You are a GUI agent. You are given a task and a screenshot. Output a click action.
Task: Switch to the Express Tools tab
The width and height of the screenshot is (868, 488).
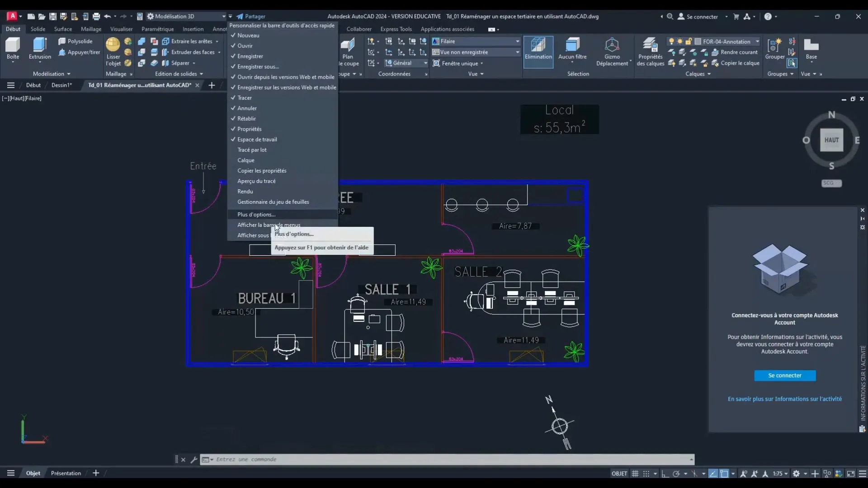pyautogui.click(x=396, y=29)
